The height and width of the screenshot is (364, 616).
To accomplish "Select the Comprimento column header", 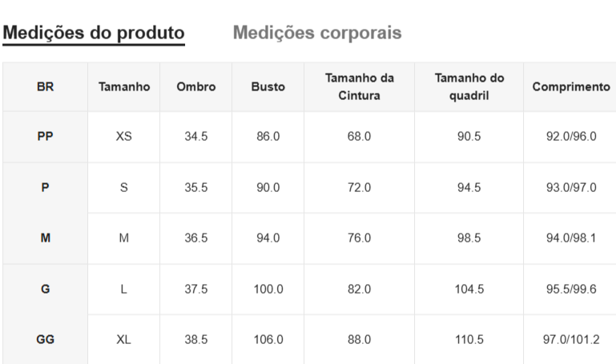I will click(570, 87).
